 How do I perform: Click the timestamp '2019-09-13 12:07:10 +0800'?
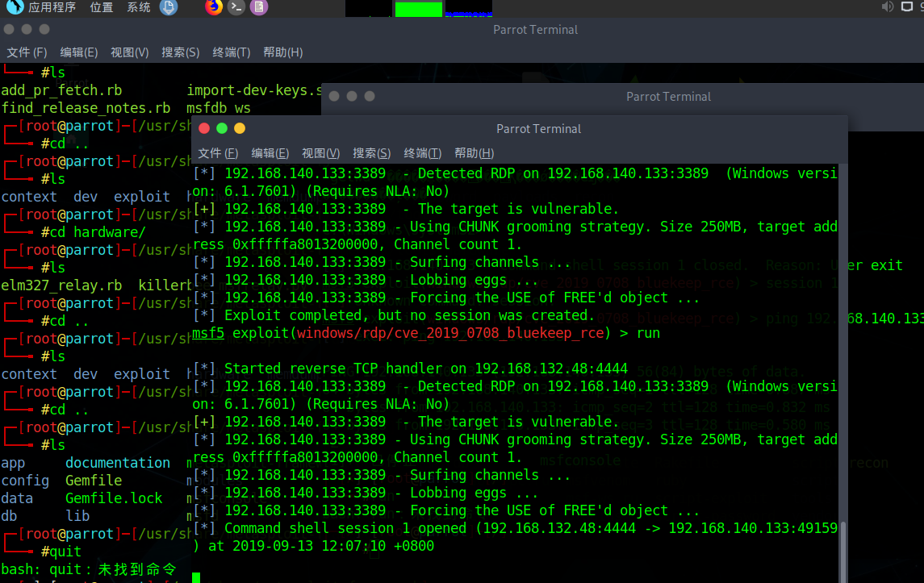pos(333,546)
